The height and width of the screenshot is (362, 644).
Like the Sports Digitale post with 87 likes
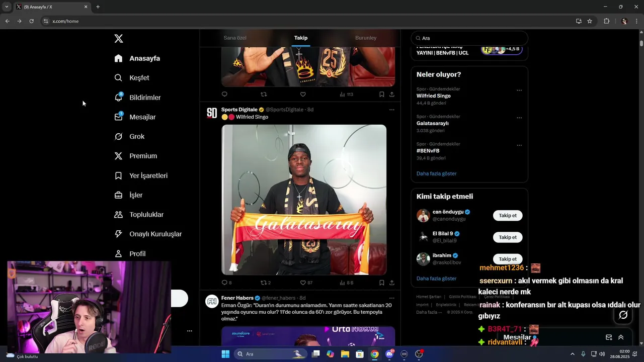click(x=303, y=283)
